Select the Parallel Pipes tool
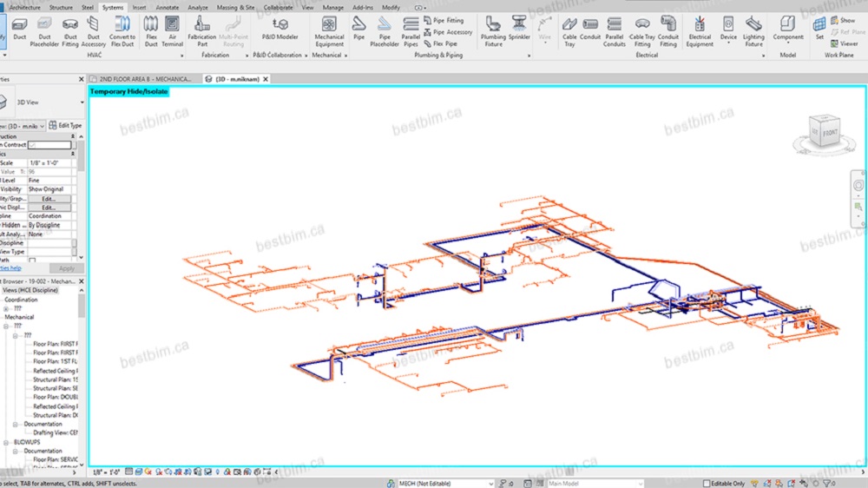 point(411,31)
